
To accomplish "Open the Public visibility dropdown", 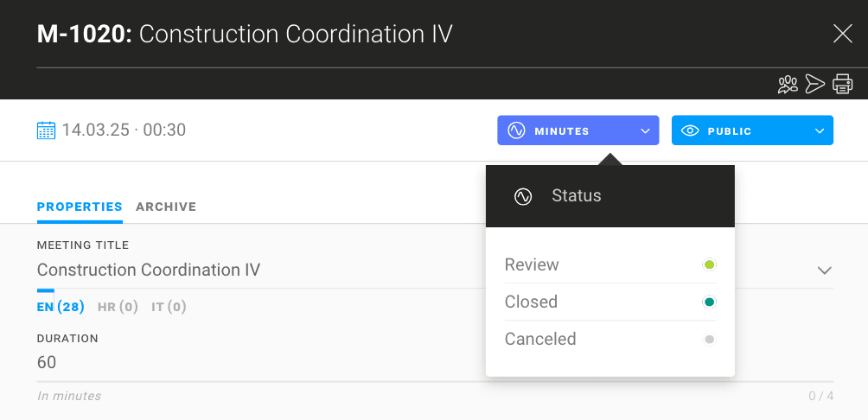I will click(x=752, y=131).
